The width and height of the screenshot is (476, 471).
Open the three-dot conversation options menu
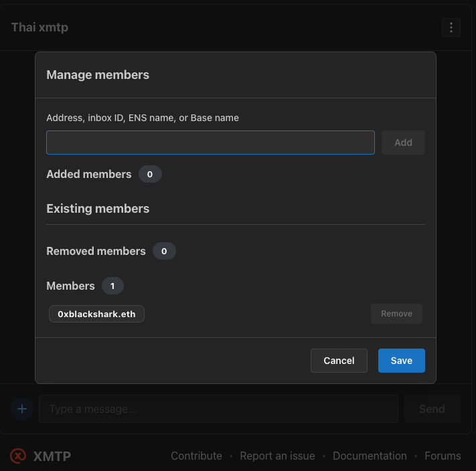[451, 27]
